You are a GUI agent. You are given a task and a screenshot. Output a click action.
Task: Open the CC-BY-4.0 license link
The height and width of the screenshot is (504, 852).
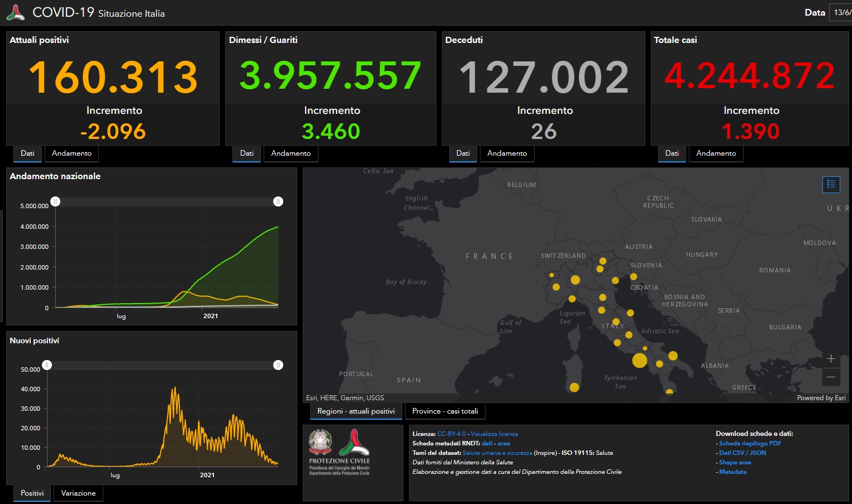(451, 434)
